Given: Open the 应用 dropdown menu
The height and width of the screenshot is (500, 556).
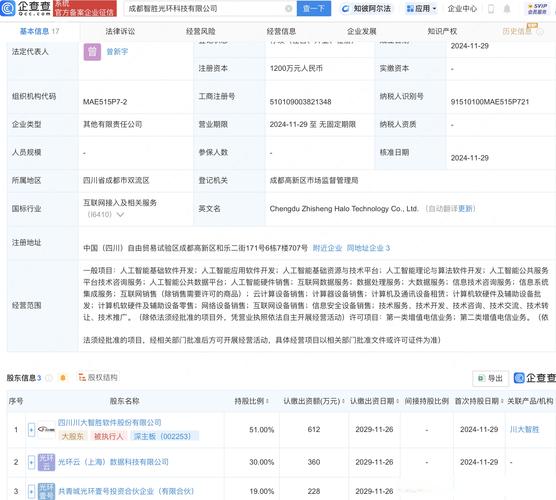Looking at the screenshot, I should point(422,9).
